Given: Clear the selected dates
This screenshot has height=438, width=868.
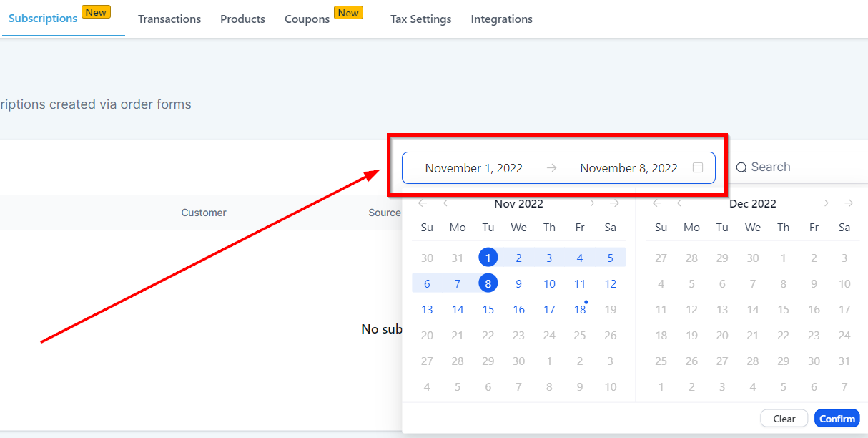Looking at the screenshot, I should point(784,419).
